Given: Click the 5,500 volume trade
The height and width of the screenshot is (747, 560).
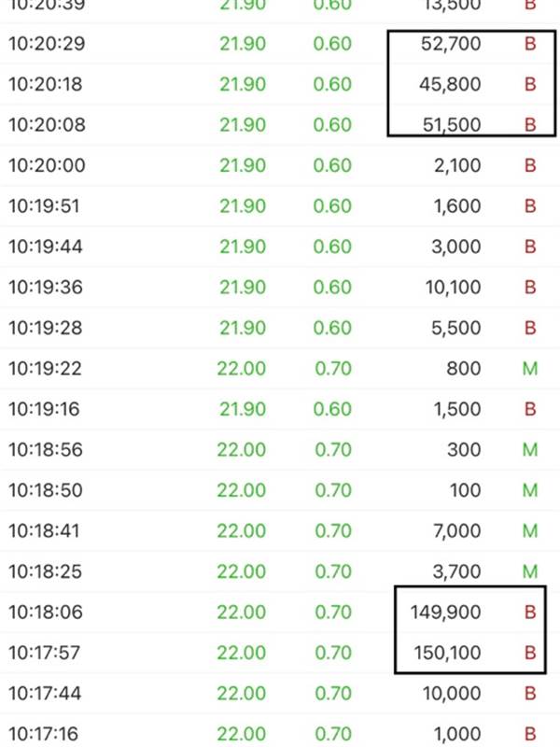Looking at the screenshot, I should 455,328.
